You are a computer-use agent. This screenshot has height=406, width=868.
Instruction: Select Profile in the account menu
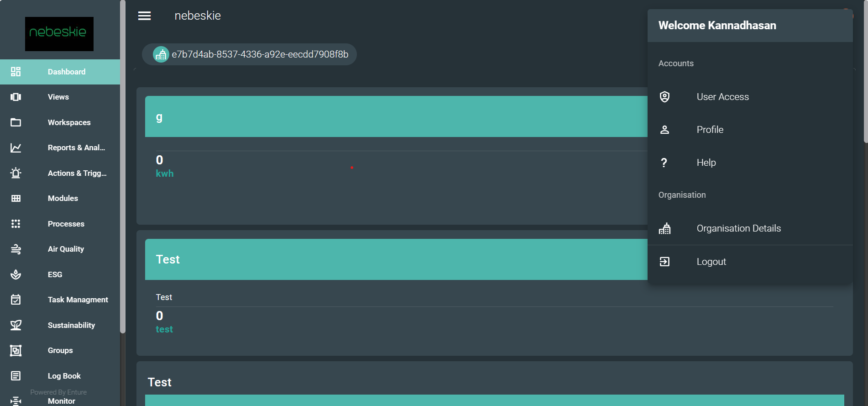(x=710, y=130)
